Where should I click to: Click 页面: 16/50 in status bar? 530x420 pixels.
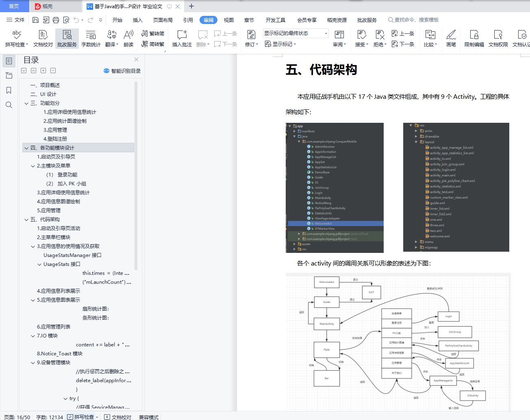pos(17,417)
